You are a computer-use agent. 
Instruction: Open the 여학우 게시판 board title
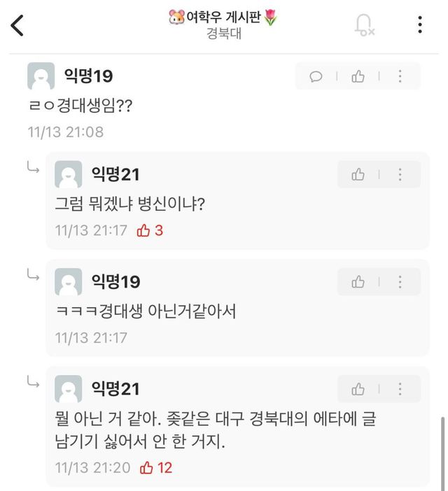[x=223, y=18]
